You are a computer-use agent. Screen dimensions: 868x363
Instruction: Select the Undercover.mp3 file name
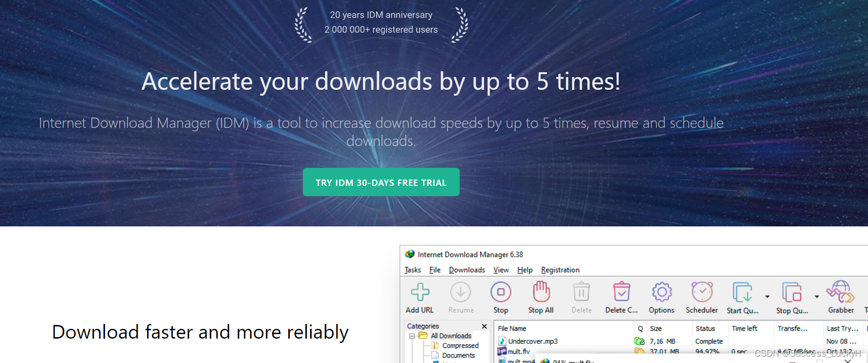point(533,341)
